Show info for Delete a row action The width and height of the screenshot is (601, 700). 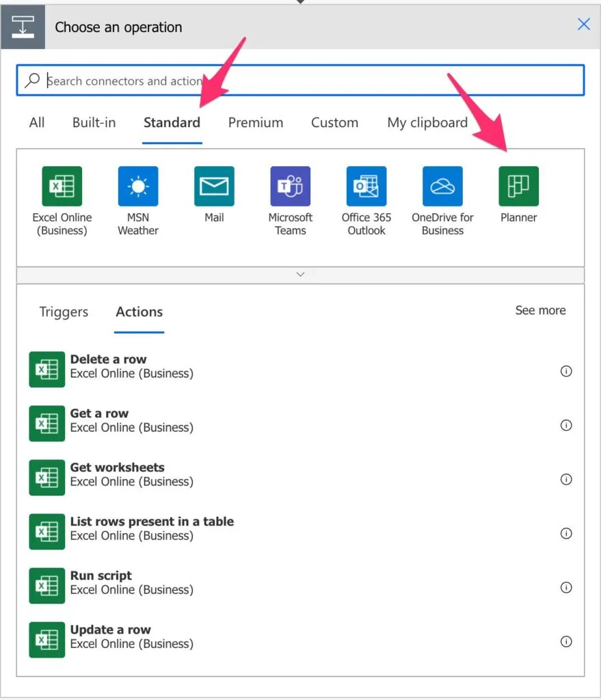565,371
